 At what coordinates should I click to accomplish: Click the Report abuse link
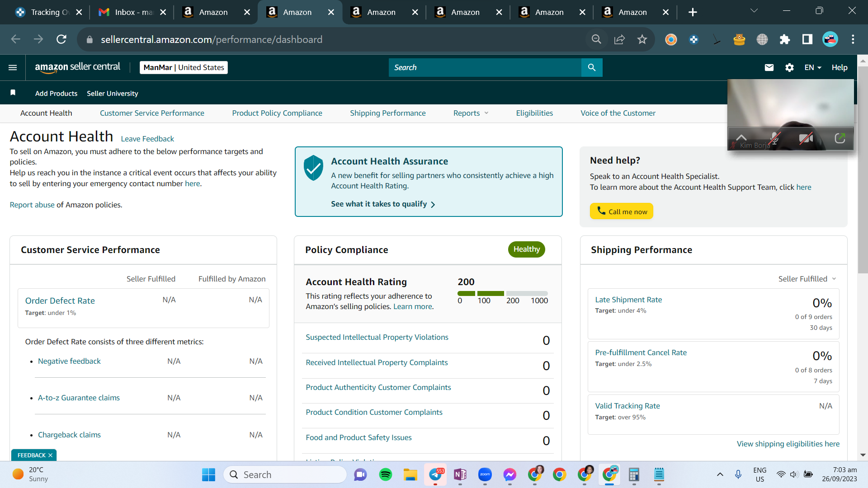tap(32, 205)
